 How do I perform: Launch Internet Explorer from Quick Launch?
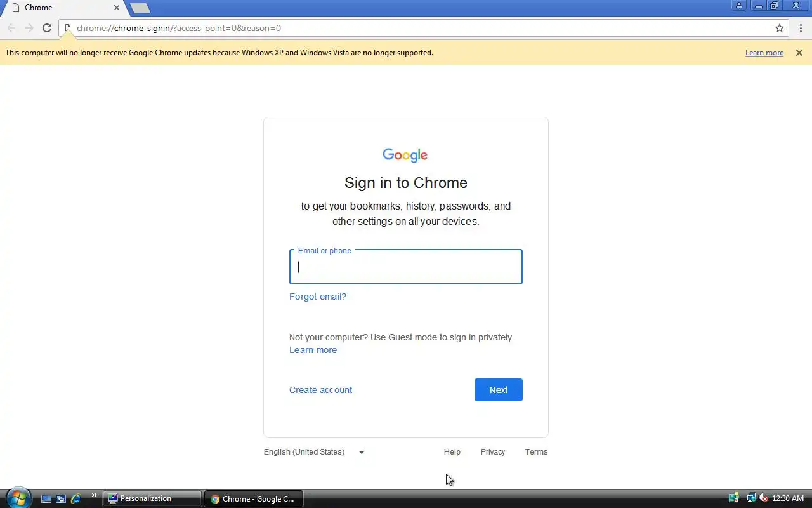75,499
